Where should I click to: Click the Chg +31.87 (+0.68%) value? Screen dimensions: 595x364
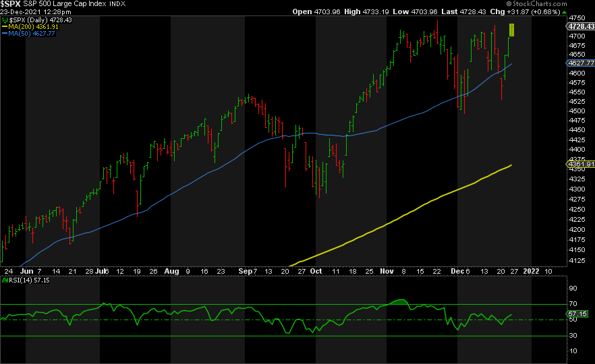coord(525,11)
